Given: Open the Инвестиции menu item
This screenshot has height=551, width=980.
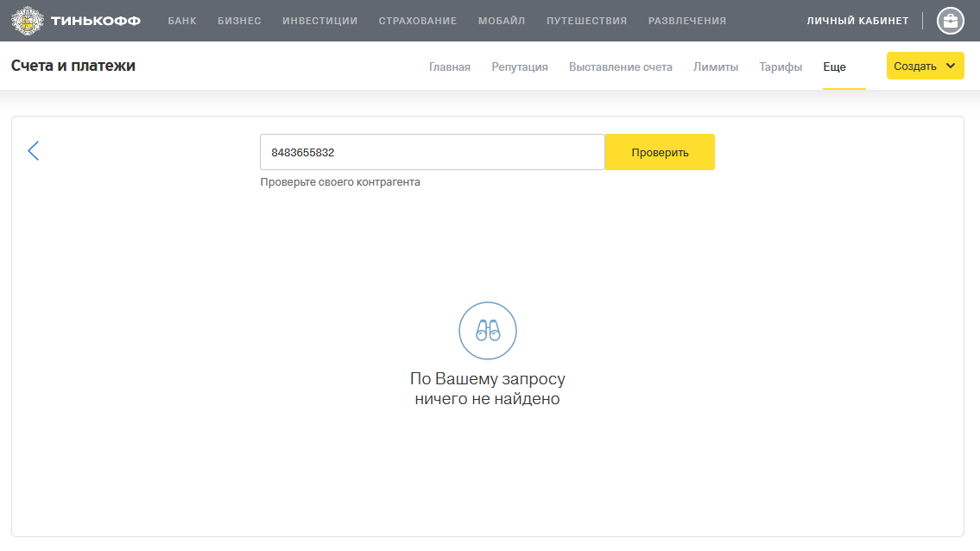Looking at the screenshot, I should pos(319,21).
